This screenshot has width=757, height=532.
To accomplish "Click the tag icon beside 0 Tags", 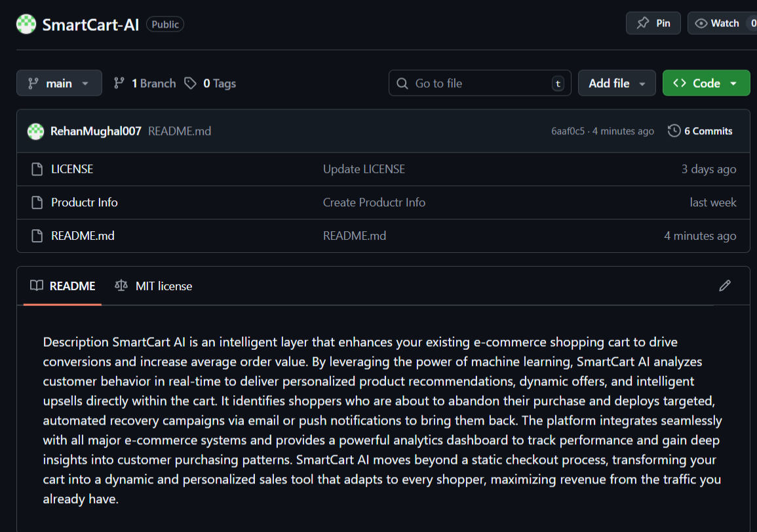I will [190, 83].
